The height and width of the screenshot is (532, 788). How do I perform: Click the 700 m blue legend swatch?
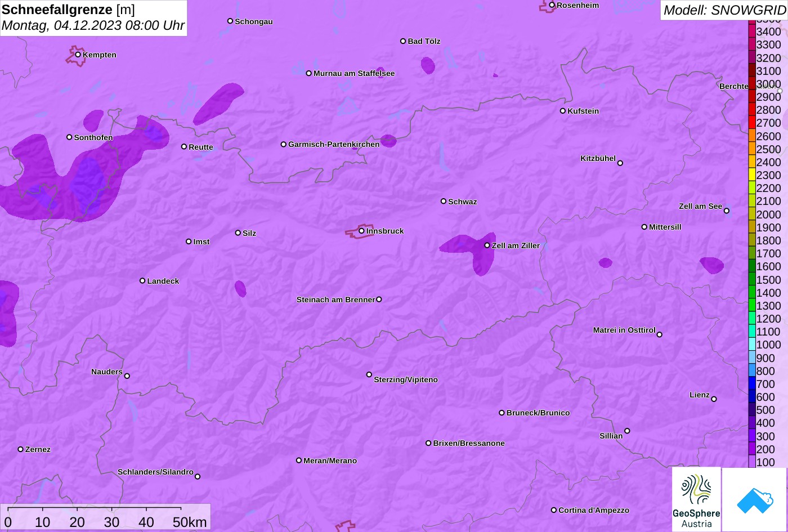pos(751,383)
